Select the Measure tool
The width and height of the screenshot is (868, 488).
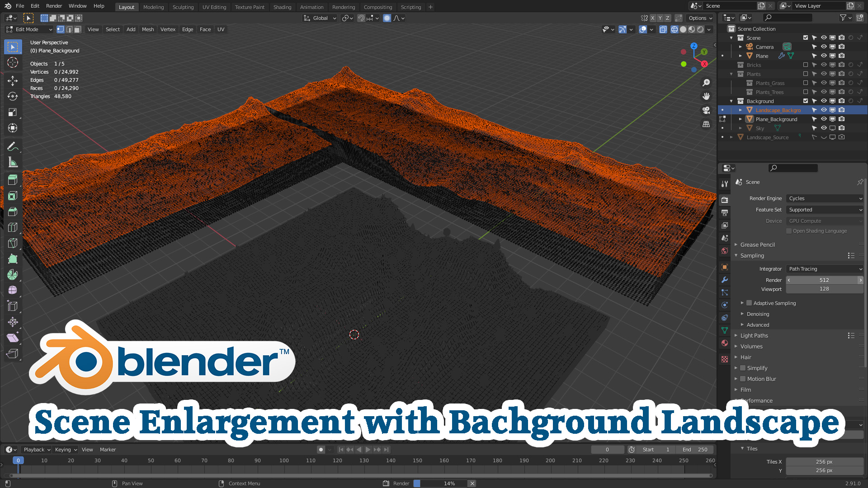(x=13, y=162)
